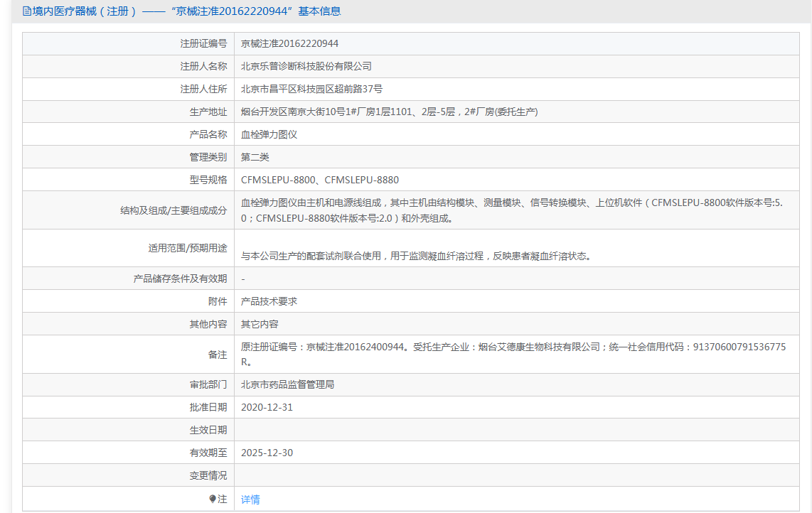The image size is (812, 513).
Task: Click the 注册人住所 label
Action: [x=203, y=89]
